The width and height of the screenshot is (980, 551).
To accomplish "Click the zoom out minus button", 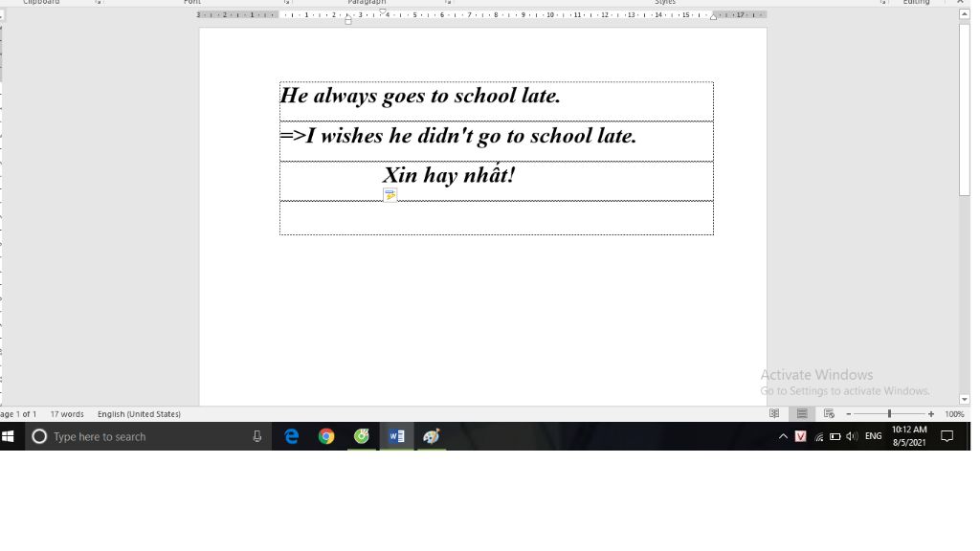I will point(848,414).
